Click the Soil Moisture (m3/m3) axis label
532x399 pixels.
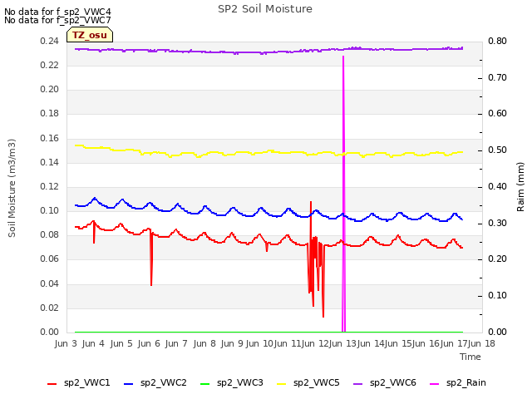12,188
